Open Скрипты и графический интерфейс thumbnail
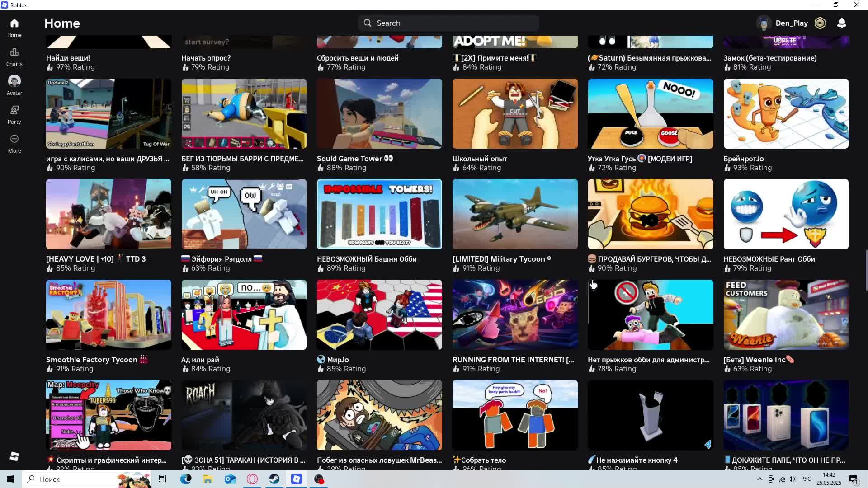This screenshot has width=868, height=488. 108,415
